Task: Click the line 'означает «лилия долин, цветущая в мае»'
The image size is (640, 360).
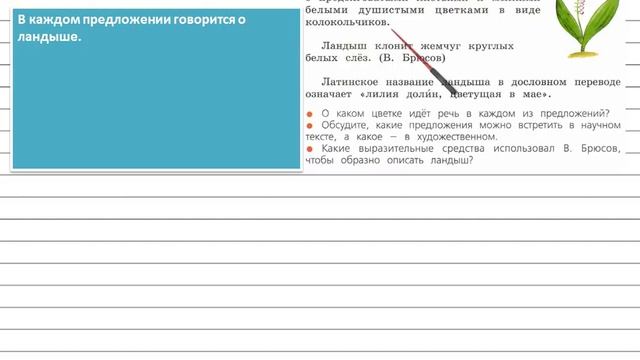Action: point(429,94)
